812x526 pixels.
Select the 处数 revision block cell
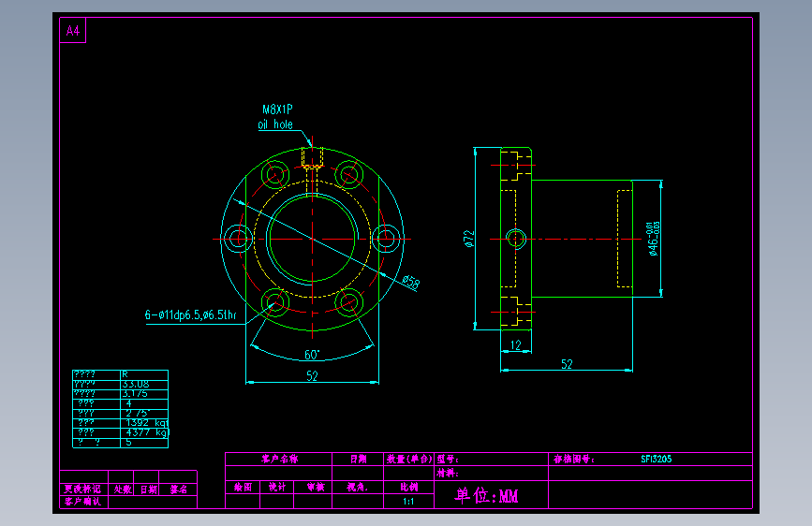123,489
